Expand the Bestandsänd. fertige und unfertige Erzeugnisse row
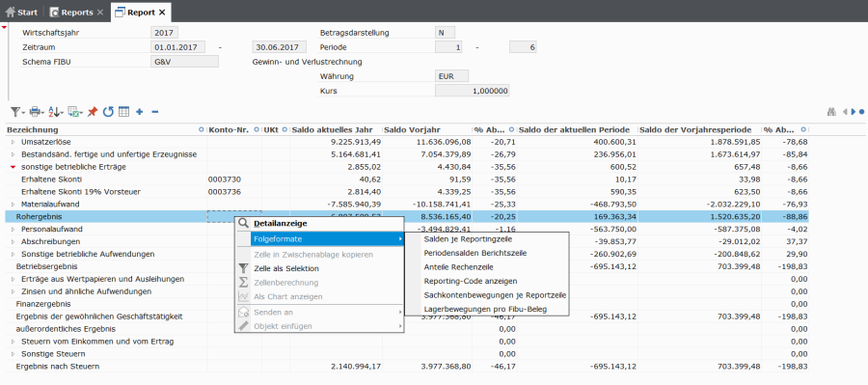The height and width of the screenshot is (385, 868). coord(14,154)
